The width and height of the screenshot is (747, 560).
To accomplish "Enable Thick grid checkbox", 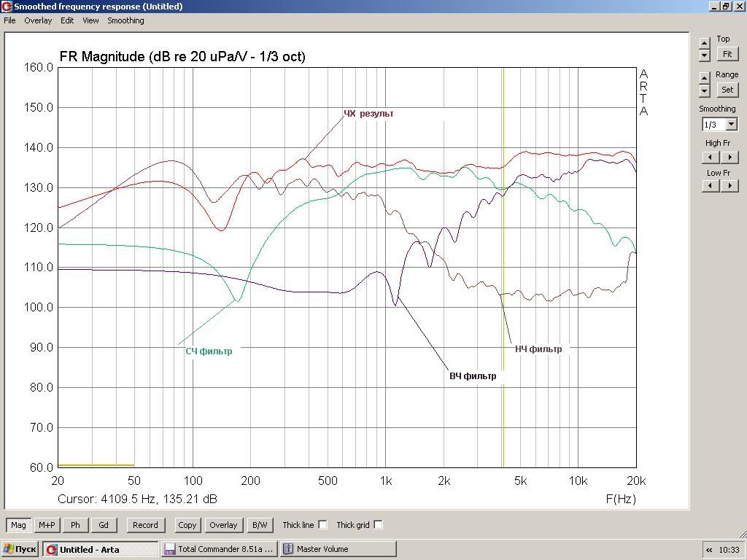I will (378, 525).
